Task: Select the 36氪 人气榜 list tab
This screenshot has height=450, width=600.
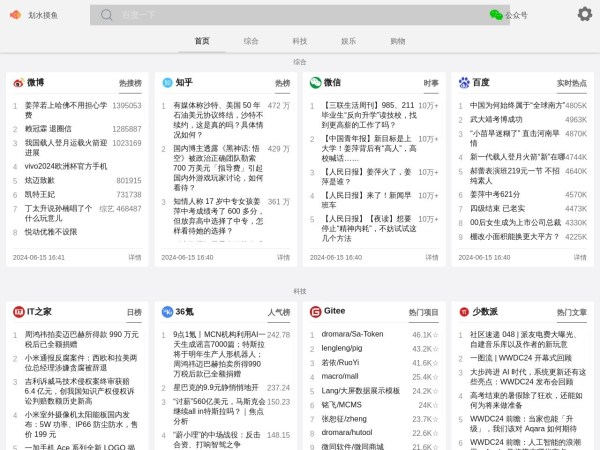Action: tap(279, 313)
